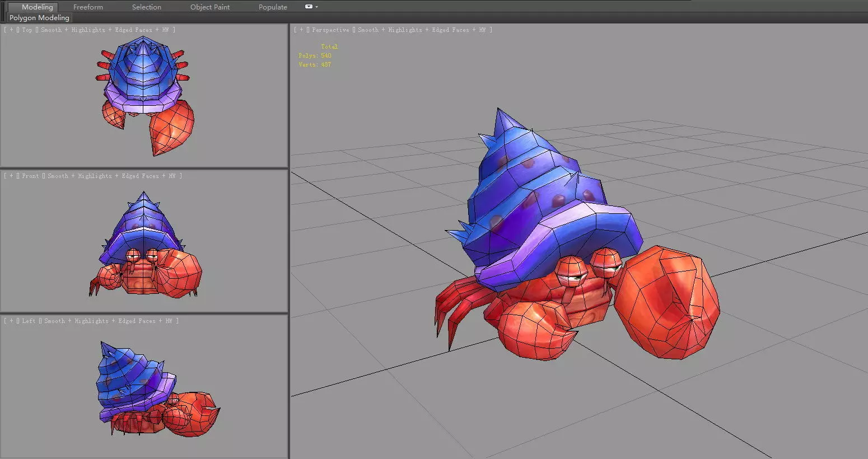Viewport: 868px width, 459px height.
Task: Open the Freeform ribbon tab
Action: tap(88, 7)
